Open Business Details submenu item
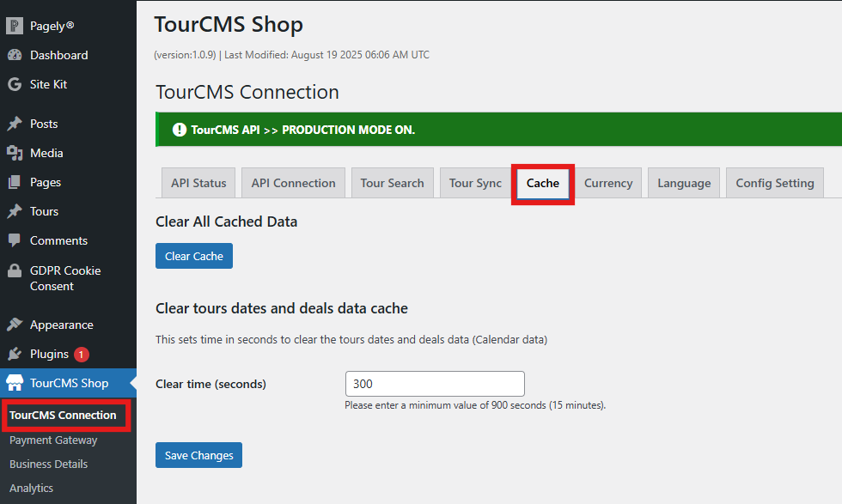This screenshot has width=842, height=504. (48, 464)
